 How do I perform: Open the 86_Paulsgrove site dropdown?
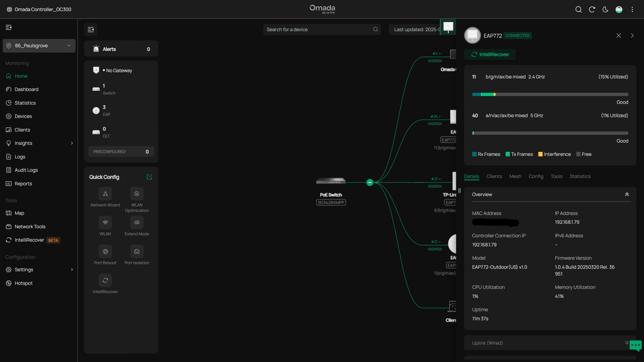click(x=39, y=46)
